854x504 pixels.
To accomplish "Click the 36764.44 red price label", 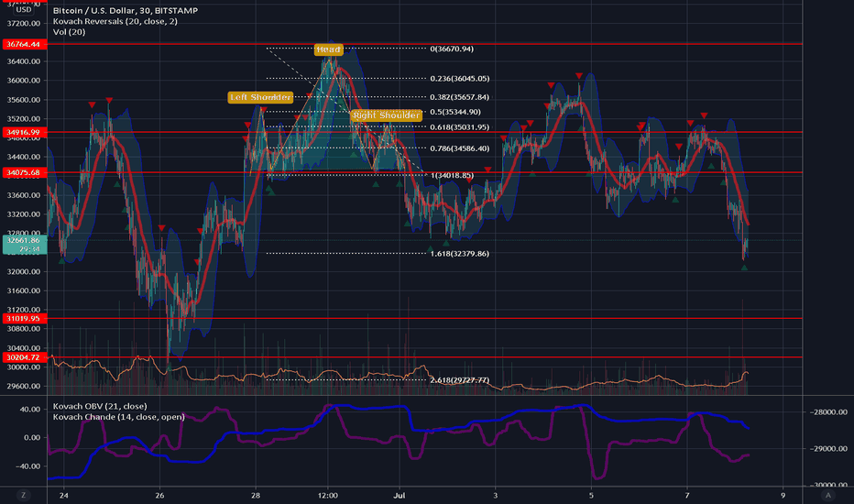I will click(24, 44).
